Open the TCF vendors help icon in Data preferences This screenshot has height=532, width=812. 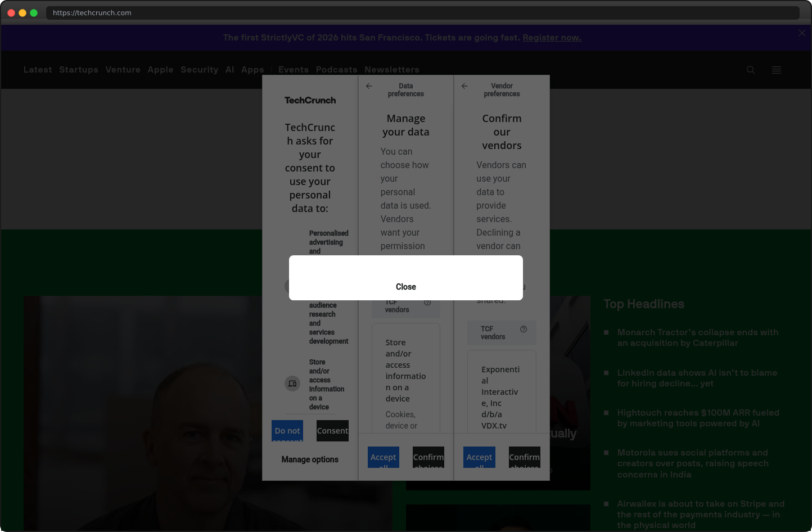pyautogui.click(x=427, y=302)
